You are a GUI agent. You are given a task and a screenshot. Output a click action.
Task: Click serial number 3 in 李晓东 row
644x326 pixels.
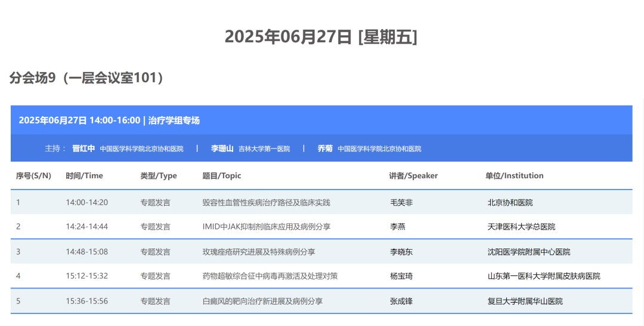pos(18,252)
